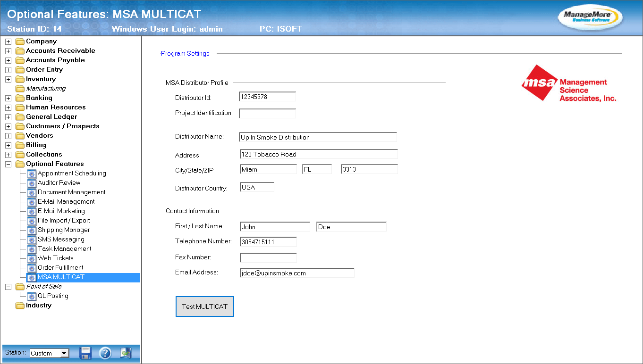Click the Project Identification input field
643x364 pixels.
tap(268, 114)
